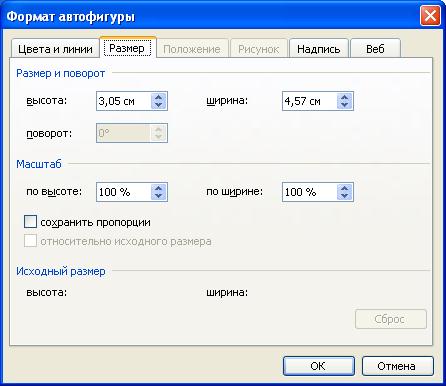446x386 pixels.
Task: Focus the по высоте 100 % field
Action: click(x=124, y=192)
